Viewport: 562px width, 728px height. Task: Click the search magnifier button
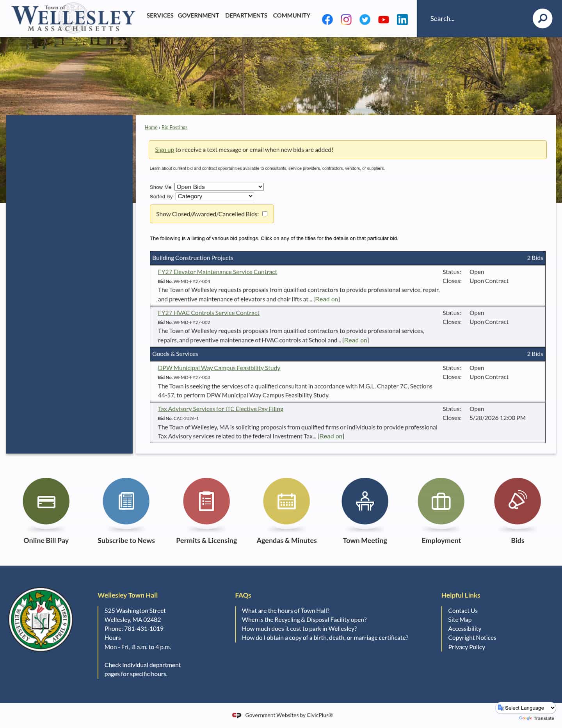(542, 18)
